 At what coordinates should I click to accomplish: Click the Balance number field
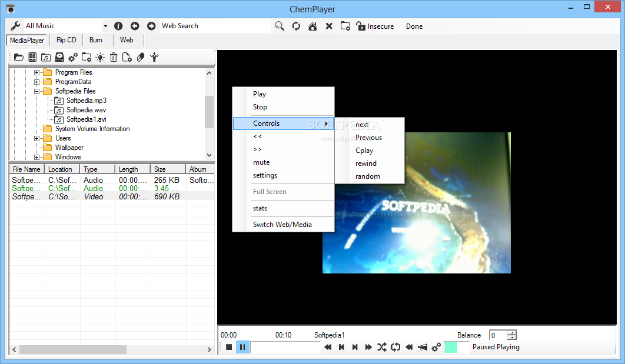tap(498, 335)
